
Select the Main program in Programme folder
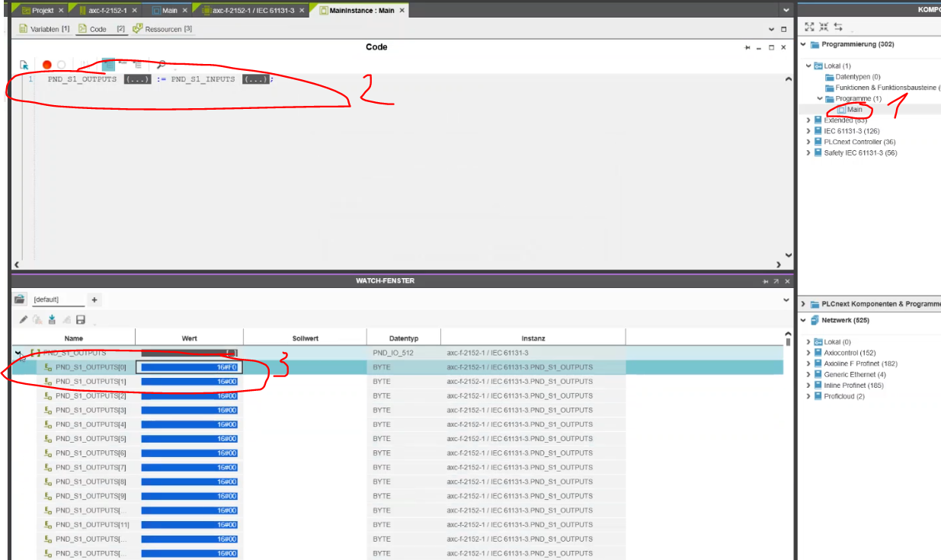tap(854, 110)
